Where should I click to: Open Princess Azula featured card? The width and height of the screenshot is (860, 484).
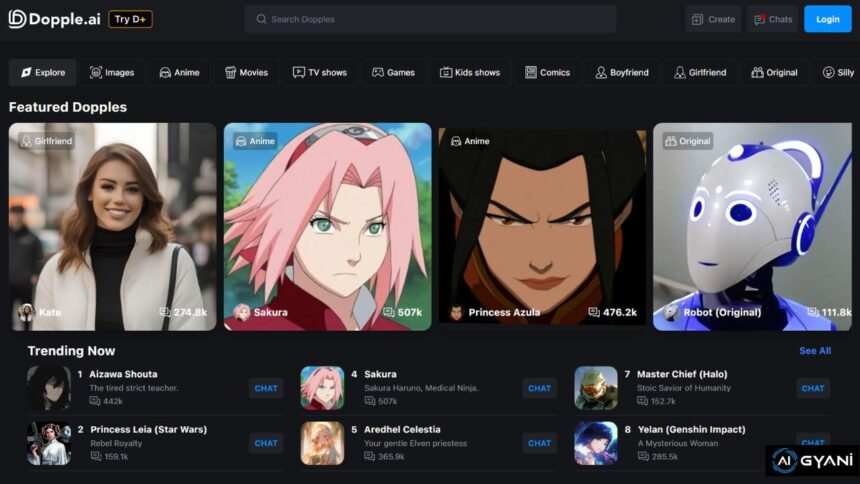pos(542,227)
